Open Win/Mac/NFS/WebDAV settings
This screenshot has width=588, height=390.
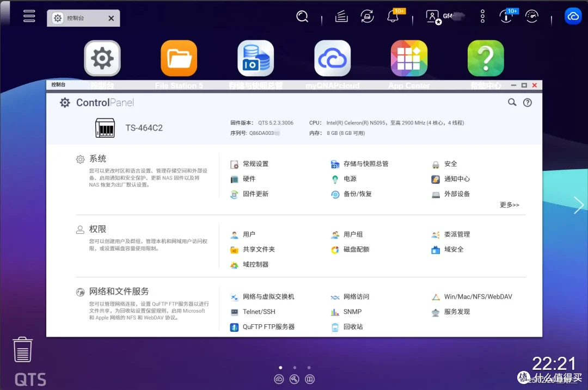click(472, 296)
